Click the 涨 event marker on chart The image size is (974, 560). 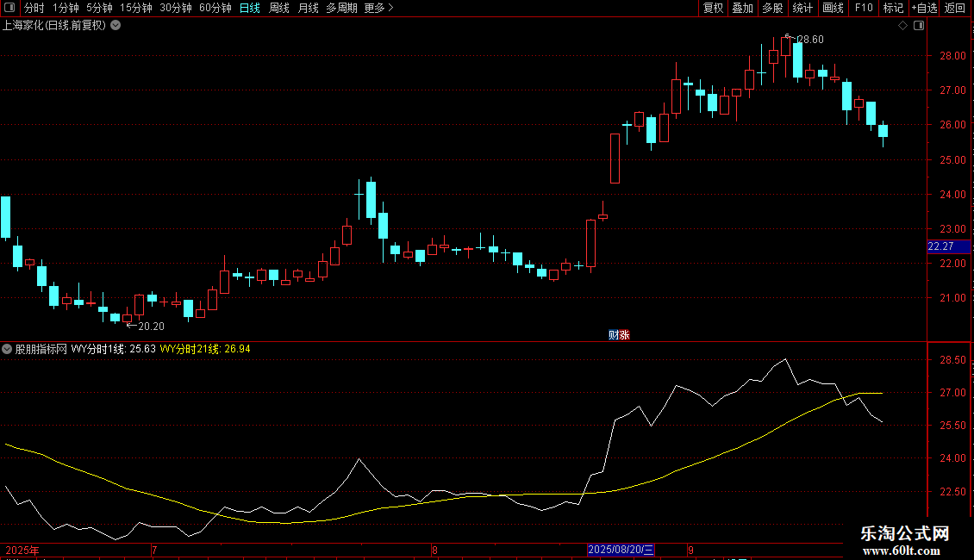624,334
